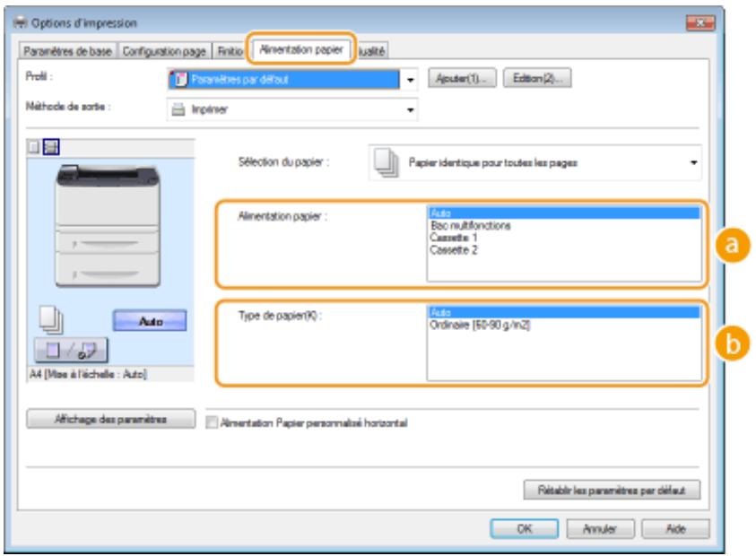
Task: Expand the Méthode de sortie dropdown
Action: coord(292,109)
